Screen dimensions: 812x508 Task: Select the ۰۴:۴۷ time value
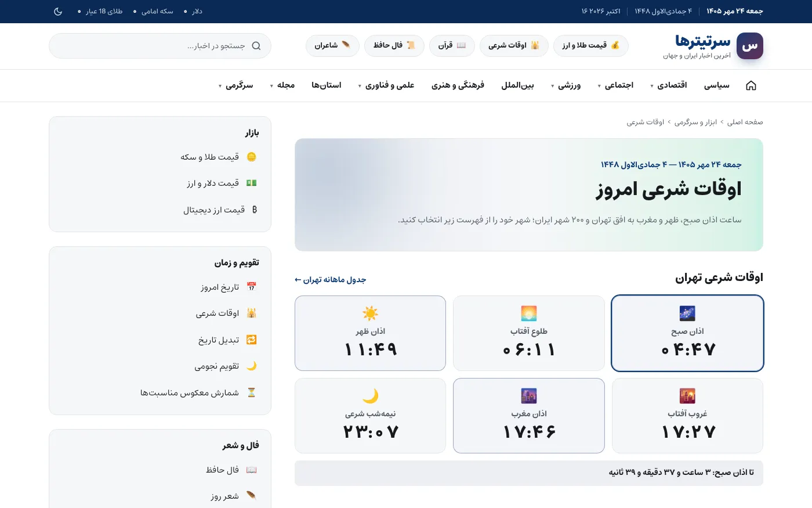(688, 350)
